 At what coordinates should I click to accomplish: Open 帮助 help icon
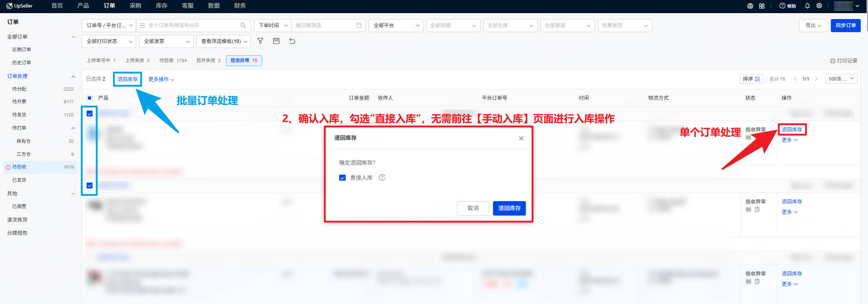[x=788, y=6]
